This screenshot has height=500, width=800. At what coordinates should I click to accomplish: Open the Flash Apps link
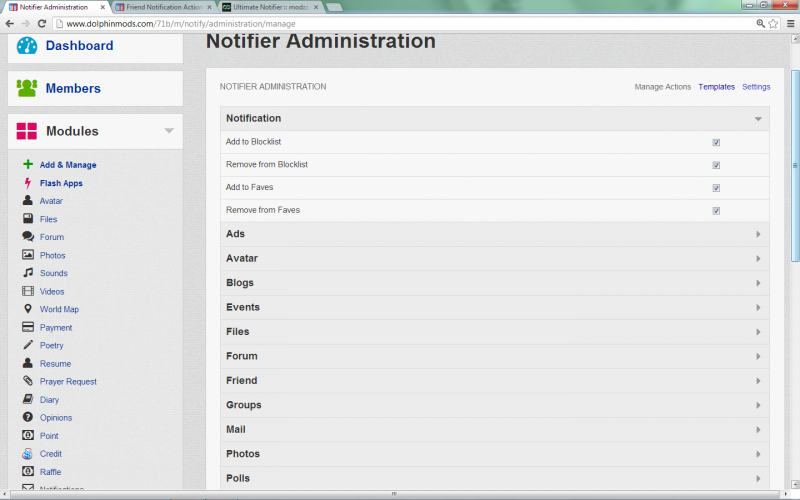point(61,183)
